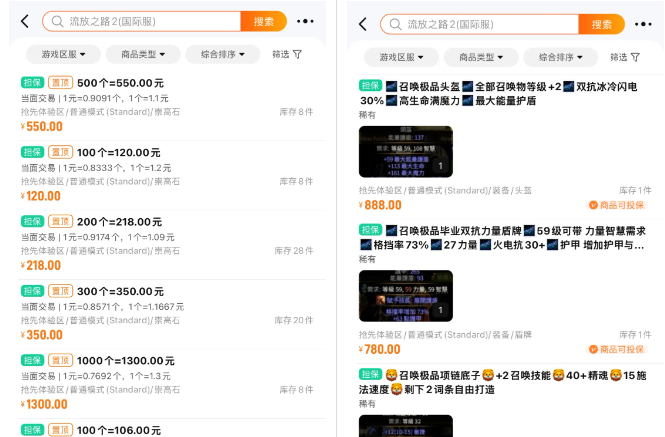Open the listing 300个=350.00元
665x437 pixels.
(120, 291)
